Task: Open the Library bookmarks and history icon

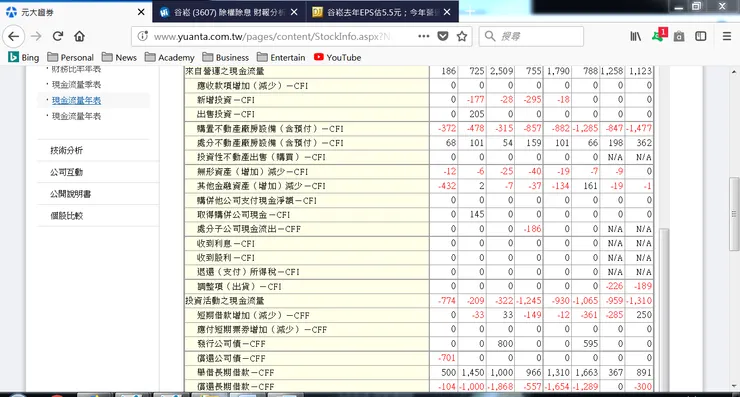Action: (x=636, y=36)
